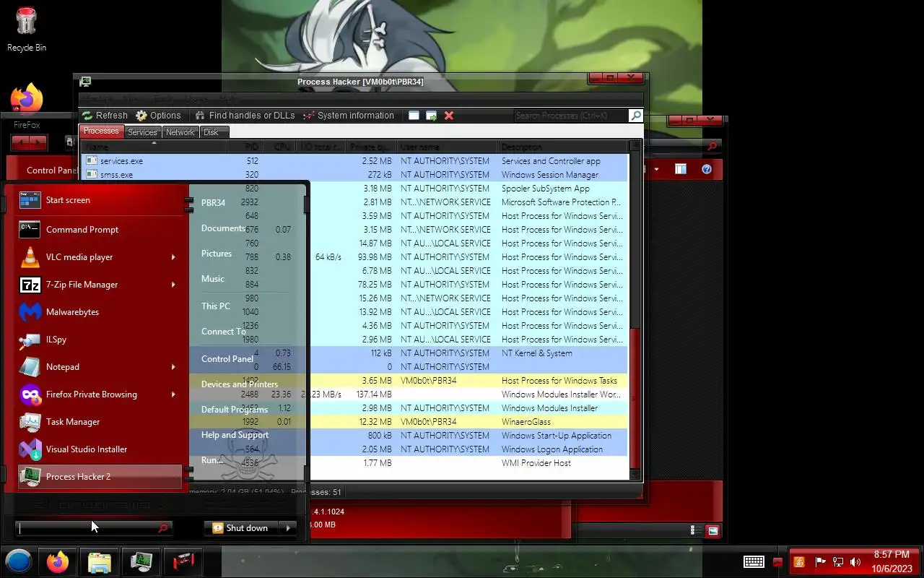
Task: Expand the Firefox Private Browsing submenu arrow
Action: pyautogui.click(x=173, y=394)
